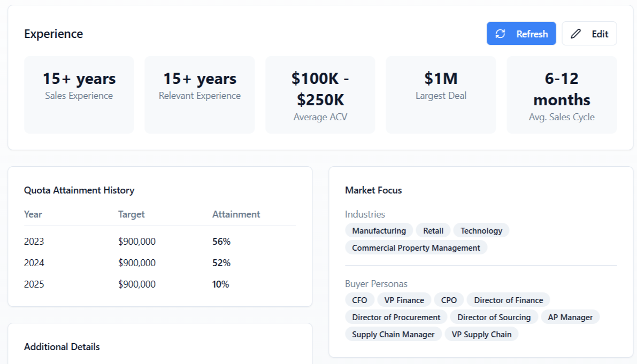Select the VP Supply Chain tag
637x364 pixels.
pyautogui.click(x=481, y=334)
